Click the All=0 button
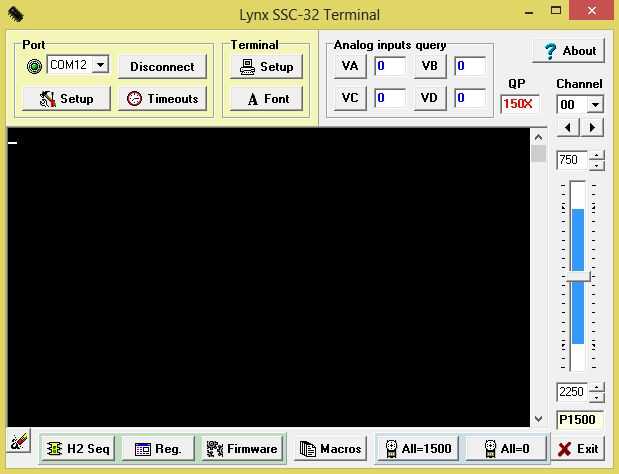 [x=506, y=448]
